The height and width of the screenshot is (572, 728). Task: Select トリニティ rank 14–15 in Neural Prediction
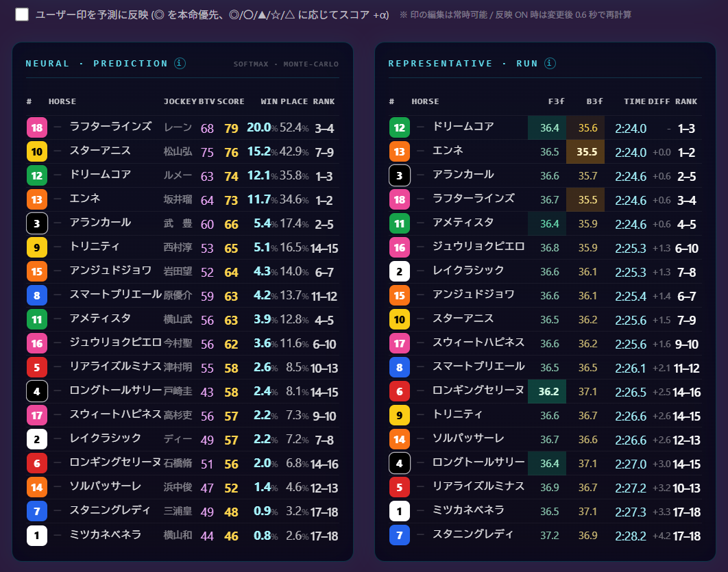[324, 248]
